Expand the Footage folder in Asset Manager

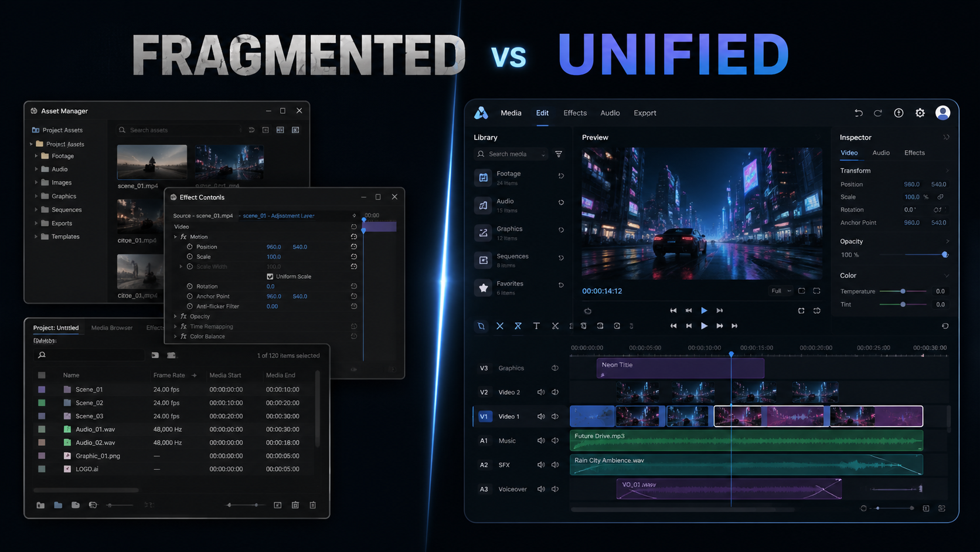click(36, 156)
